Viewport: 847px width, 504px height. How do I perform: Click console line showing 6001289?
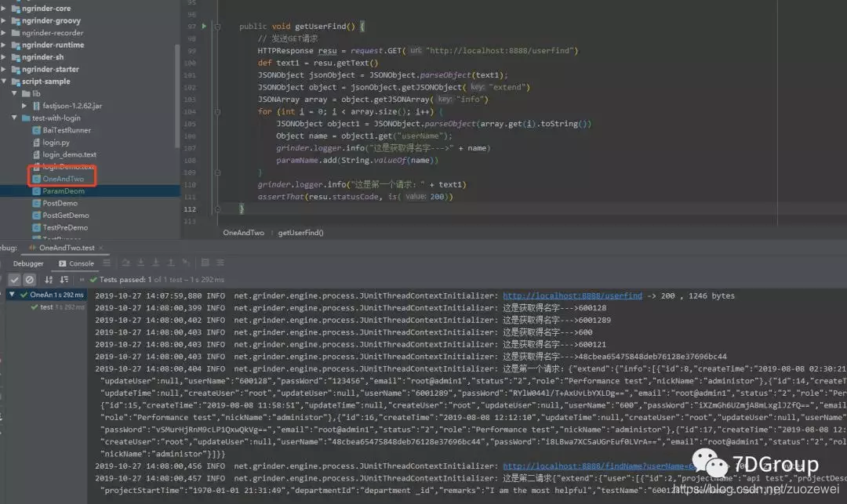tap(353, 320)
